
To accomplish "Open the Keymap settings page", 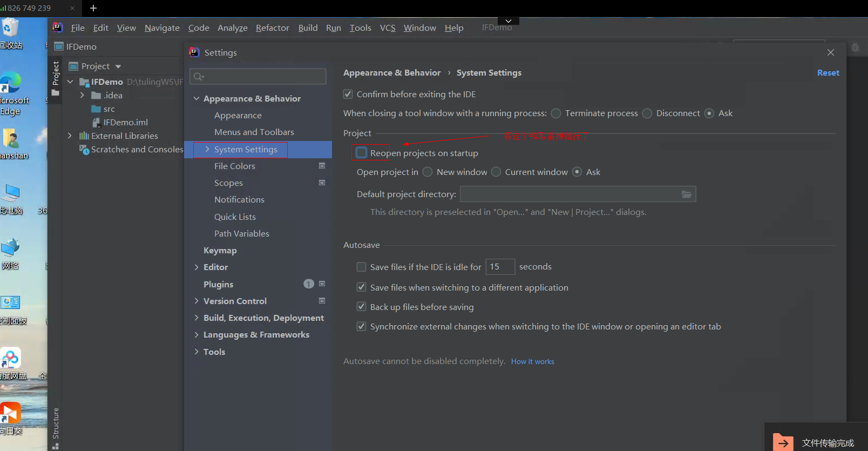I will pyautogui.click(x=220, y=251).
